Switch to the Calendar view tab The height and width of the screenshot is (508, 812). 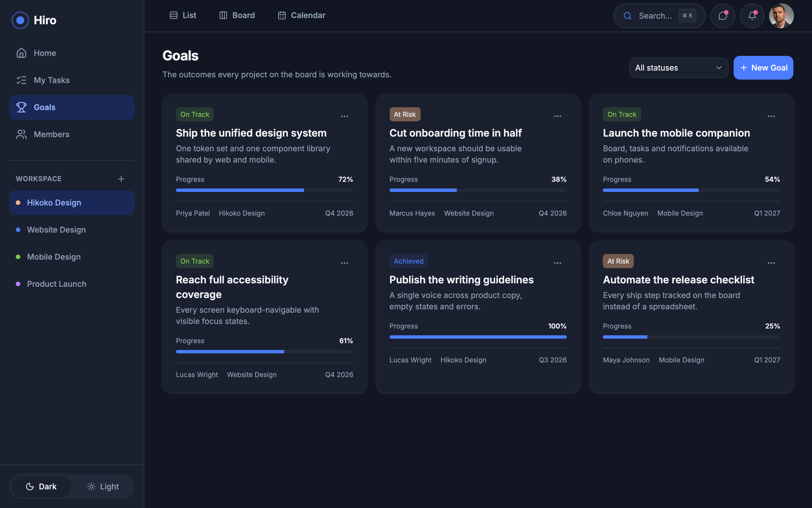[301, 16]
